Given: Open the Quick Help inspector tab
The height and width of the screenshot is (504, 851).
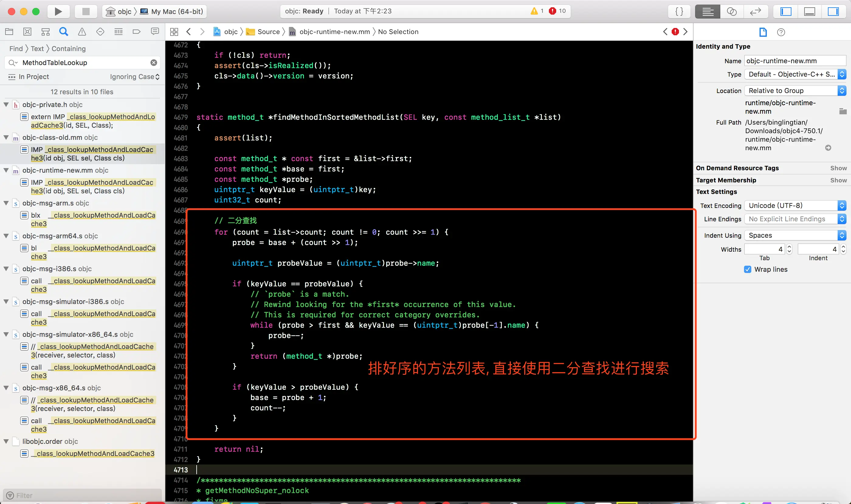Looking at the screenshot, I should pyautogui.click(x=781, y=32).
